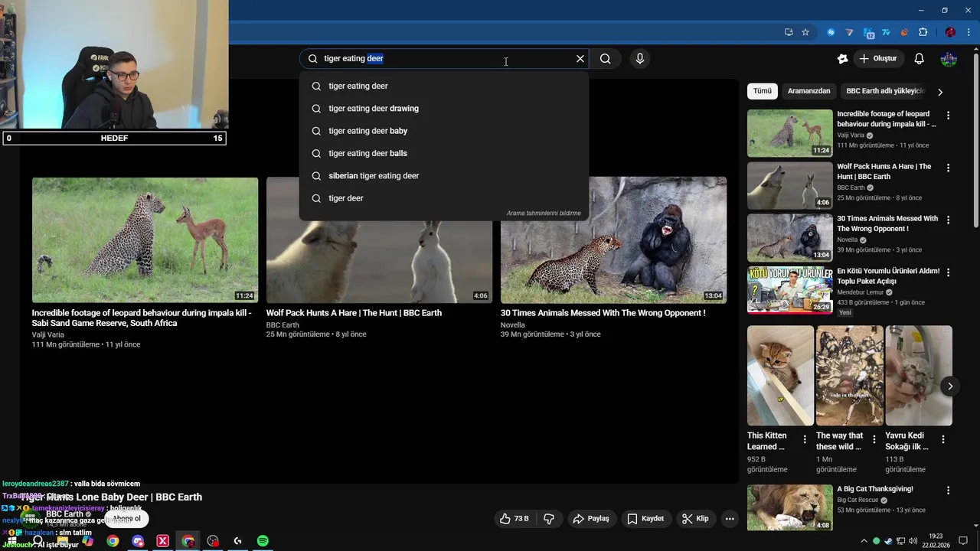Click the Klip clip button
This screenshot has height=551, width=980.
695,519
